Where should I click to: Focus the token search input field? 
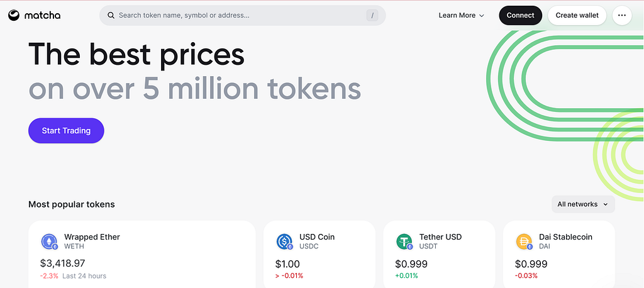(x=242, y=16)
